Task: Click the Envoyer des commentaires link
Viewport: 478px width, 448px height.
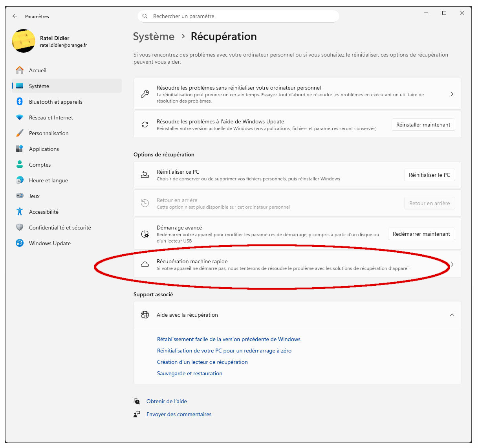Action: click(179, 414)
